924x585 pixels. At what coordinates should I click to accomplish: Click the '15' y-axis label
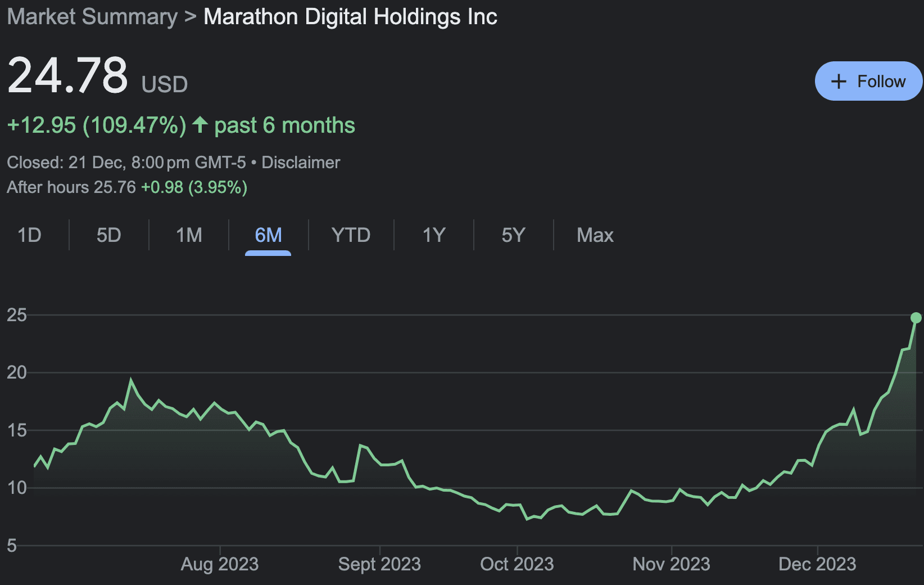tap(17, 430)
